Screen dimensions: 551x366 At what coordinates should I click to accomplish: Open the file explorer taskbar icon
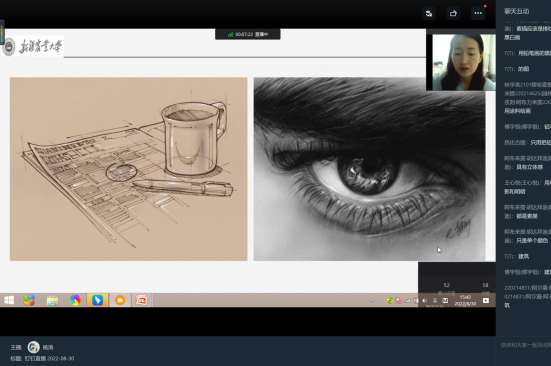coord(52,300)
